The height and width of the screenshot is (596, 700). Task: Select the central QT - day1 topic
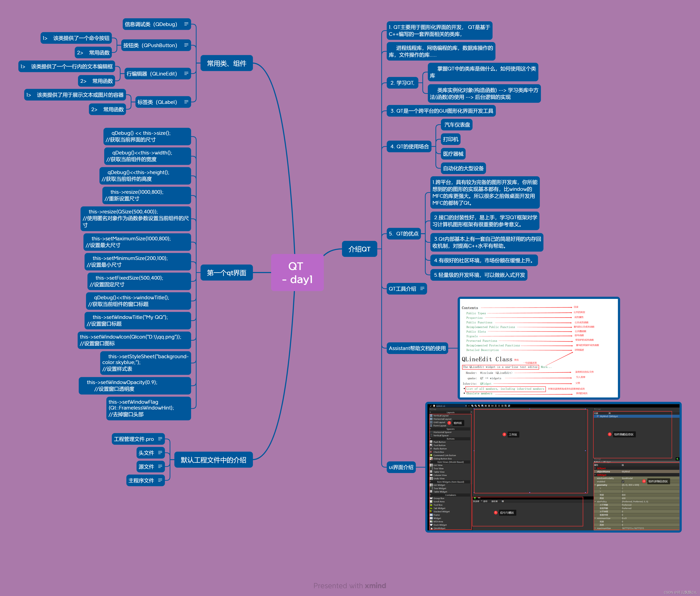[x=297, y=272]
